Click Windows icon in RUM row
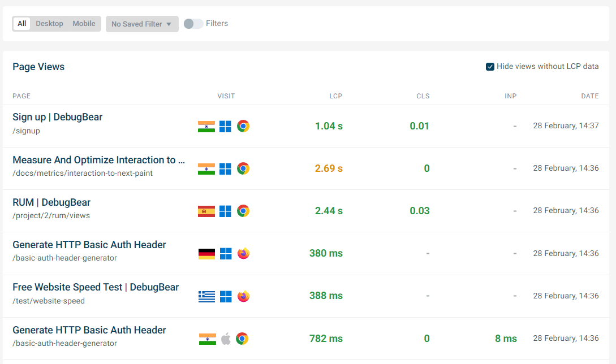 tap(225, 211)
